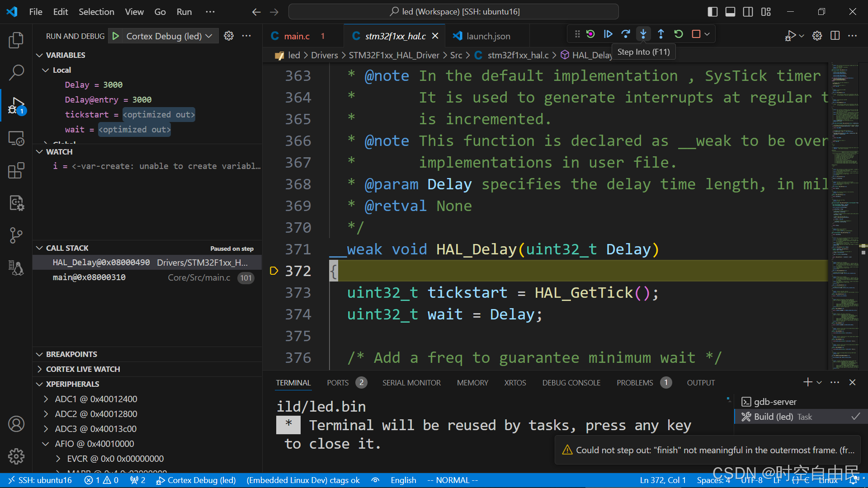Toggle the bottom panel layout button
The height and width of the screenshot is (488, 868).
[730, 12]
